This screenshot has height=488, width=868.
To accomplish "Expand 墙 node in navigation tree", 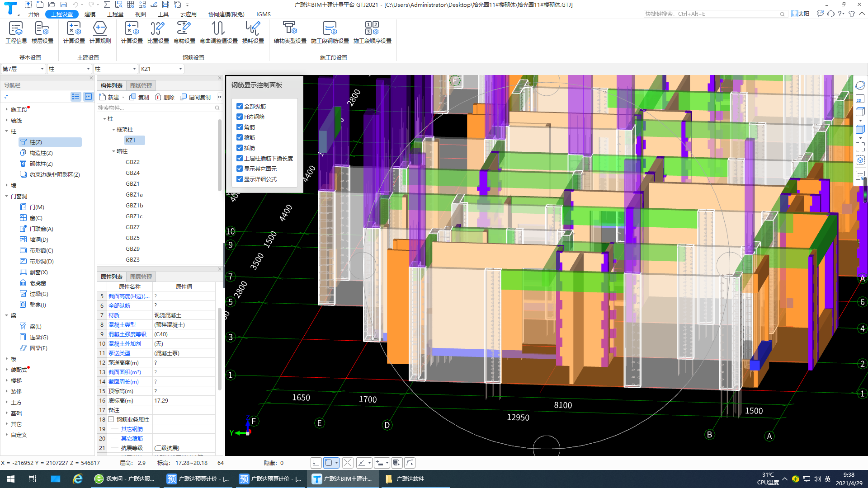I will coord(6,185).
